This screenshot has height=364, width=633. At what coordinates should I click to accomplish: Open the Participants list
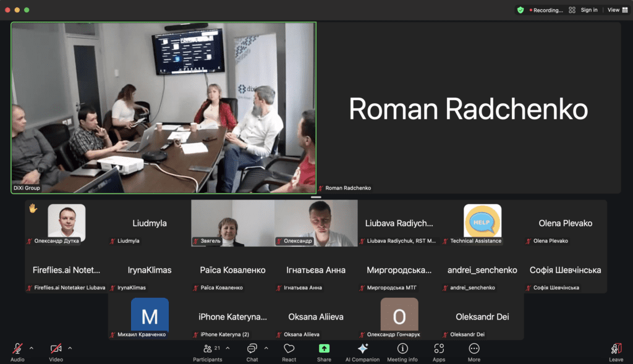pos(208,349)
